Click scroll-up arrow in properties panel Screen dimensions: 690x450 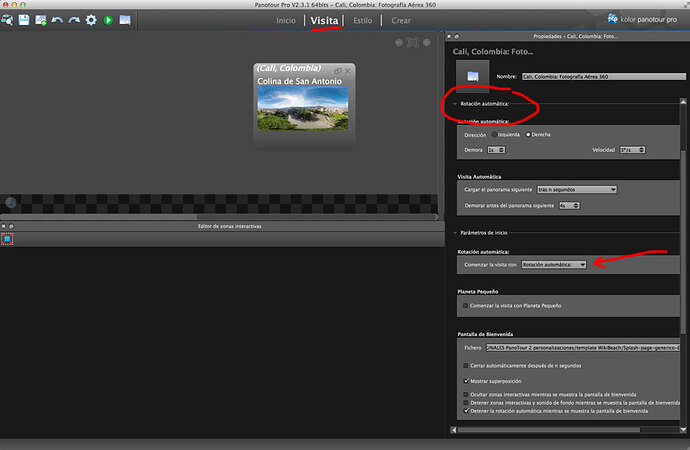coord(683,102)
